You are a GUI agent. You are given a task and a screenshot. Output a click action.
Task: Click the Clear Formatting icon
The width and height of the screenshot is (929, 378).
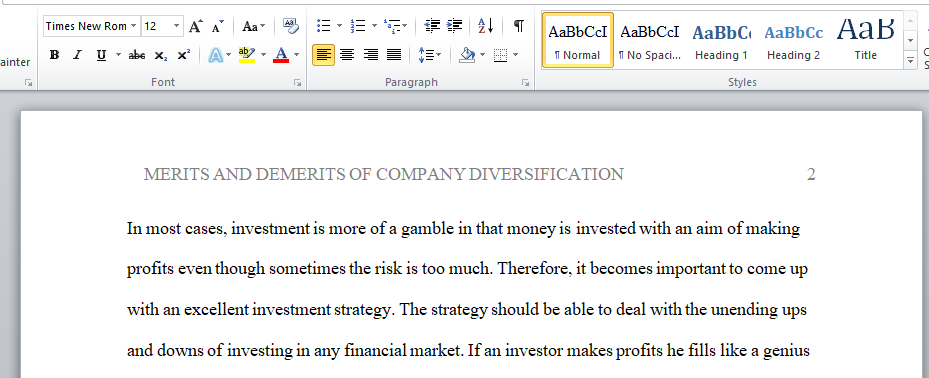(x=290, y=26)
